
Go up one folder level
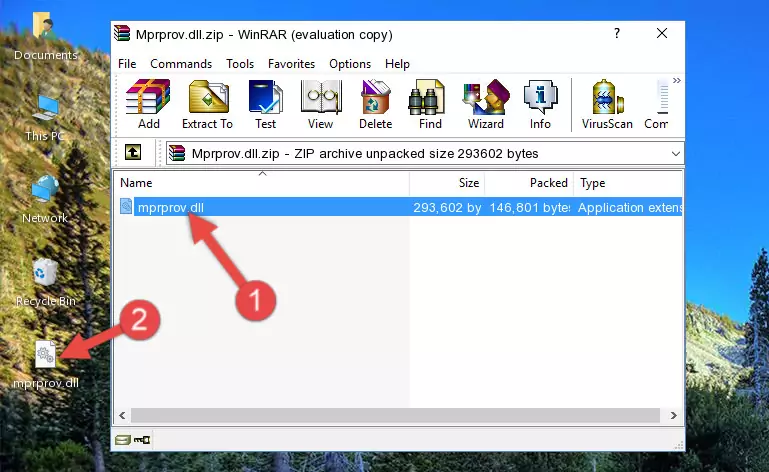(133, 153)
